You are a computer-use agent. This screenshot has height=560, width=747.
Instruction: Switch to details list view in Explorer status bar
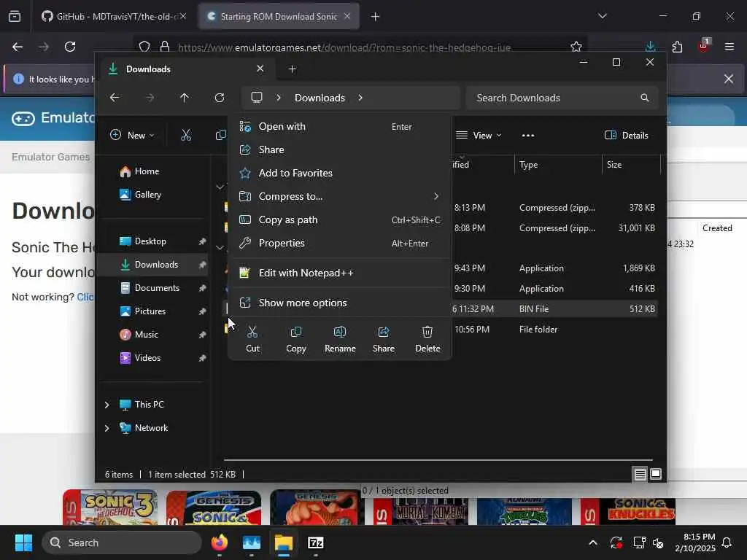tap(640, 474)
